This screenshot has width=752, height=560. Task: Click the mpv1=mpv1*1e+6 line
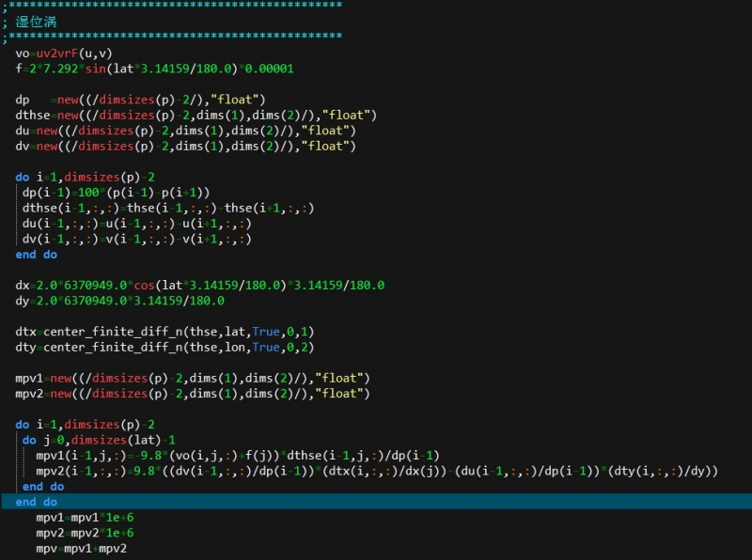78,518
